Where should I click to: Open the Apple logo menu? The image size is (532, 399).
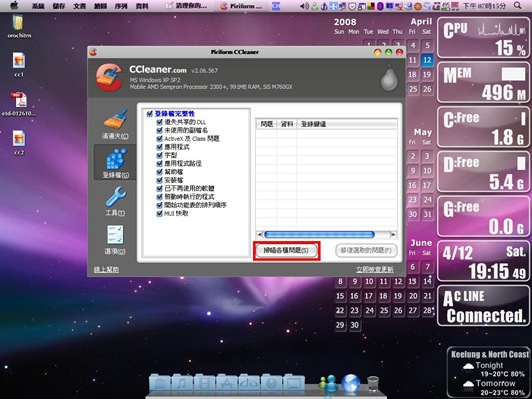point(14,6)
